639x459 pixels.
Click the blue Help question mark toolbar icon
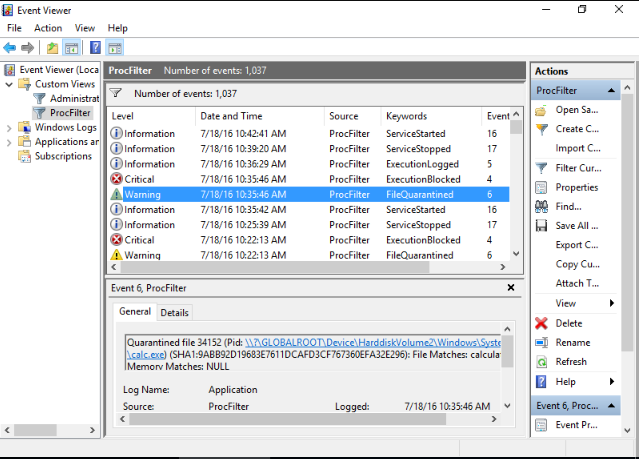96,48
